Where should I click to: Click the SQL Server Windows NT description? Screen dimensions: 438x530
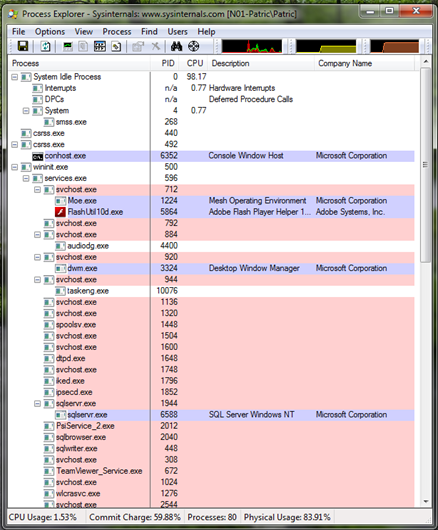point(251,415)
